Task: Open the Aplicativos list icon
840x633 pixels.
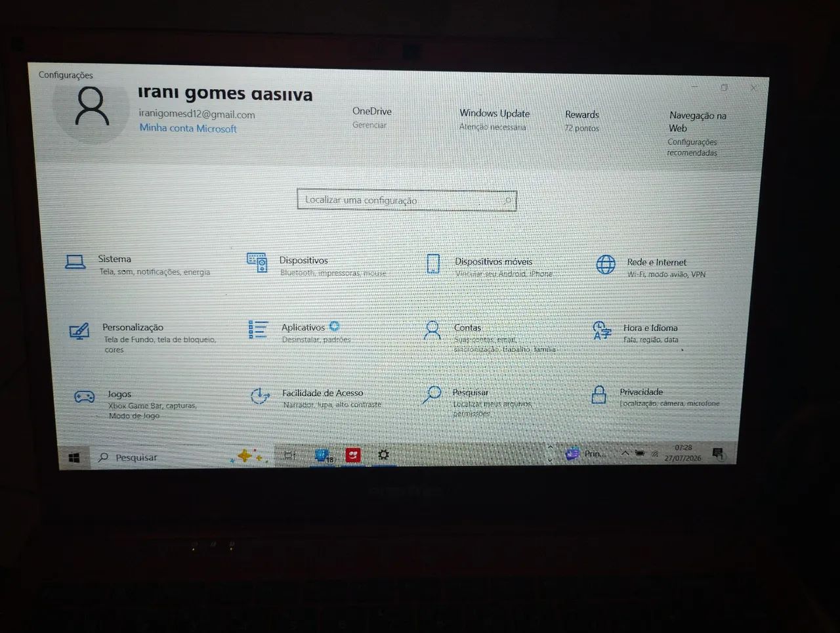Action: pyautogui.click(x=258, y=330)
